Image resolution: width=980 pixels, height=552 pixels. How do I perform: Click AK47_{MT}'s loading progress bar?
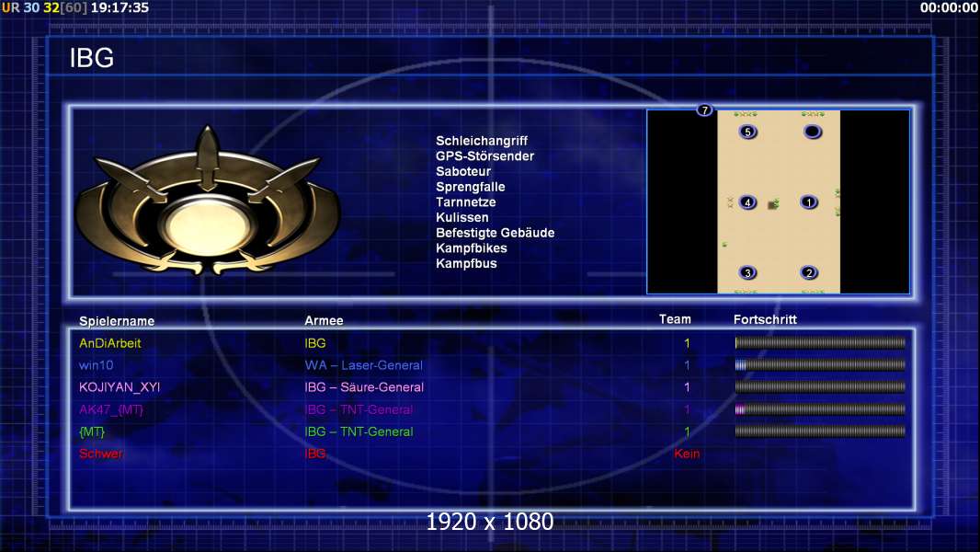820,409
